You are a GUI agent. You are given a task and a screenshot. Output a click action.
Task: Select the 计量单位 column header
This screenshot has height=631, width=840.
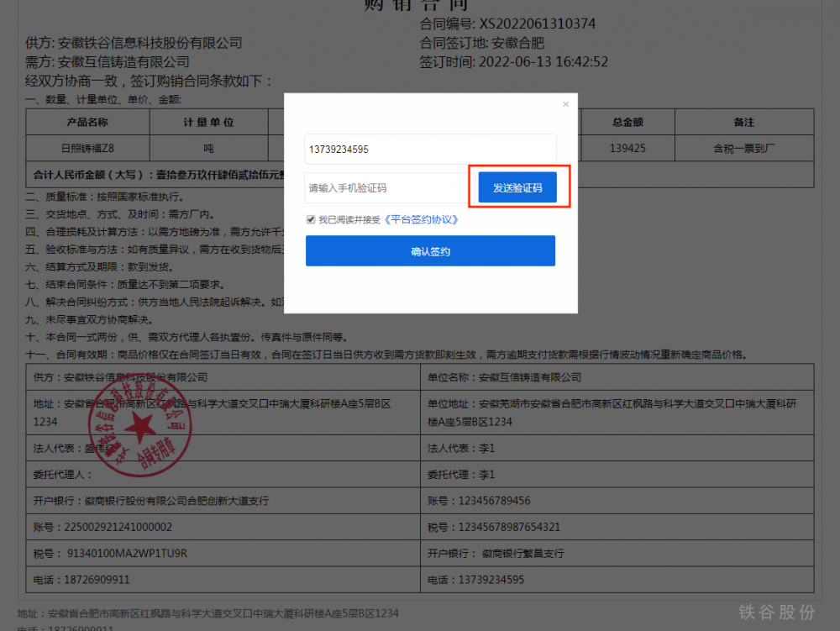coord(208,122)
